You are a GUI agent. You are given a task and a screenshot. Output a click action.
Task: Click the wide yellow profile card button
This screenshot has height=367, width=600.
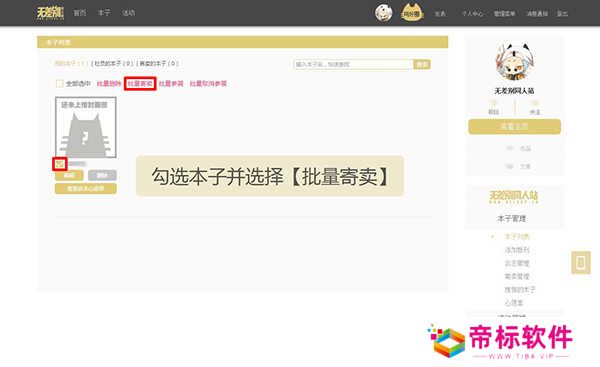tap(514, 127)
